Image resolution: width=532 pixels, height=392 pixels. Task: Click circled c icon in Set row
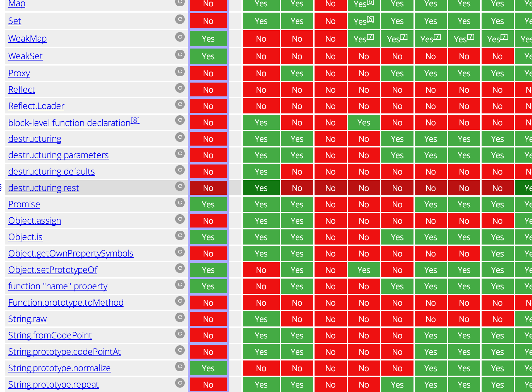point(180,20)
